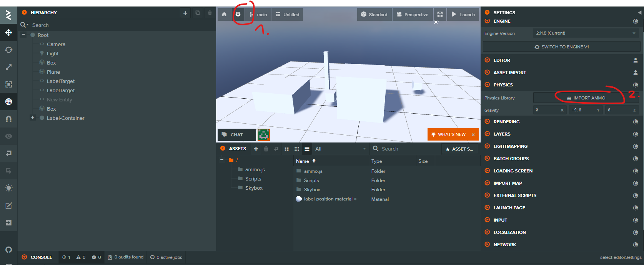
Task: Open the All asset filter dropdown
Action: pos(339,149)
